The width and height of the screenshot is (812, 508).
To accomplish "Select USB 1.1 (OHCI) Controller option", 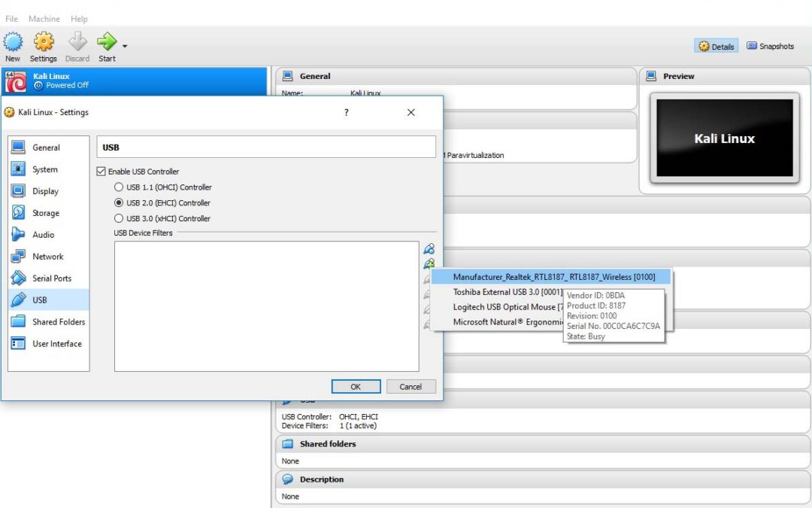I will 118,187.
